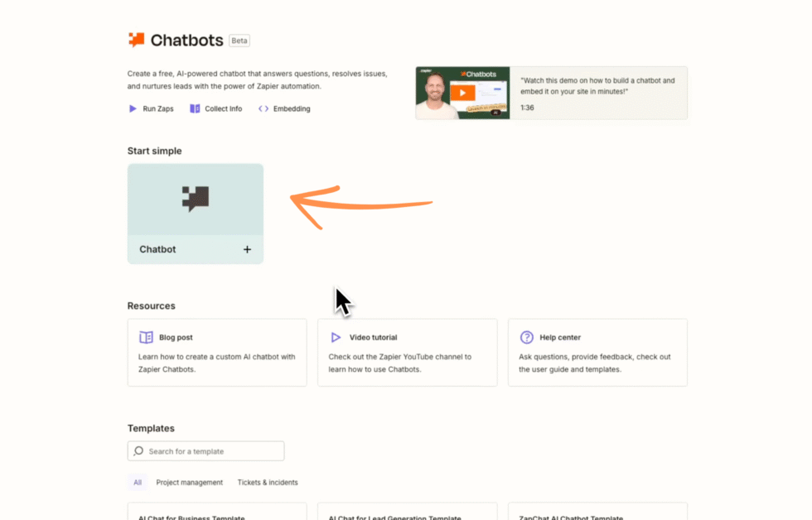812x520 pixels.
Task: Open the Help center resource card
Action: coord(597,353)
